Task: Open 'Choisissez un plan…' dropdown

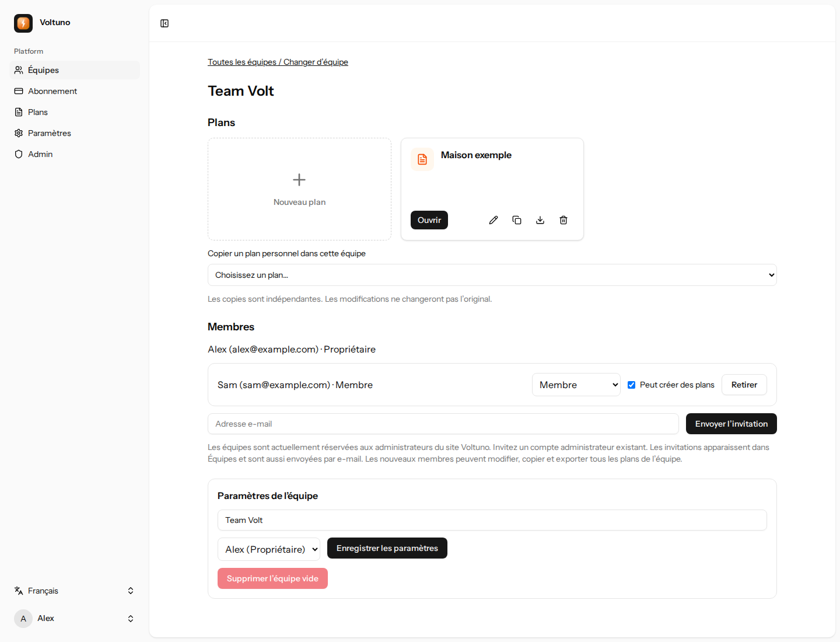Action: (x=492, y=275)
